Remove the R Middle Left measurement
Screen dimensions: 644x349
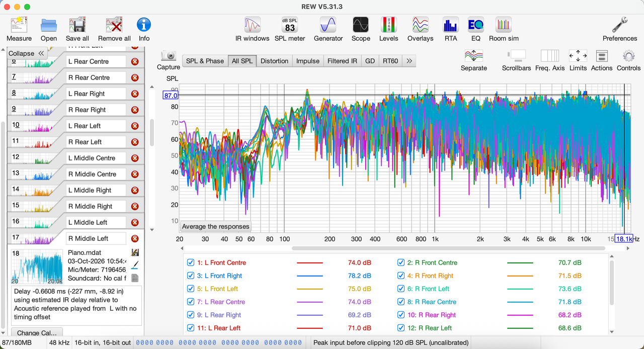tap(135, 238)
